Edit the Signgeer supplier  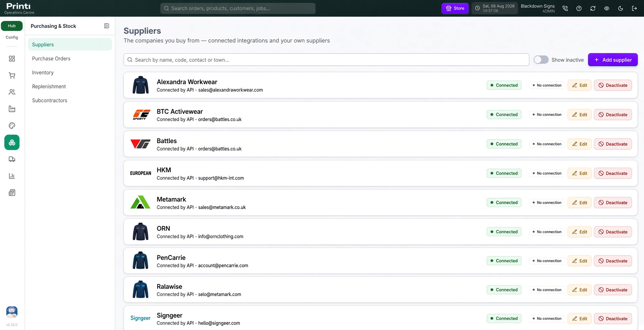[x=580, y=318]
